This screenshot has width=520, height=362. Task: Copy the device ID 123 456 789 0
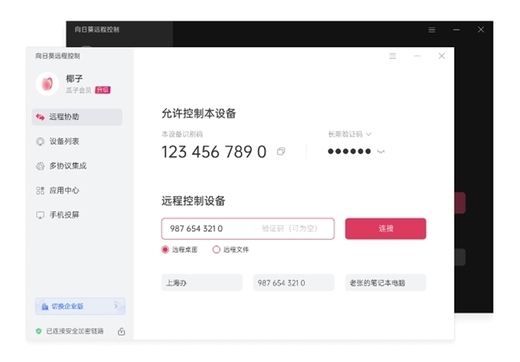281,152
